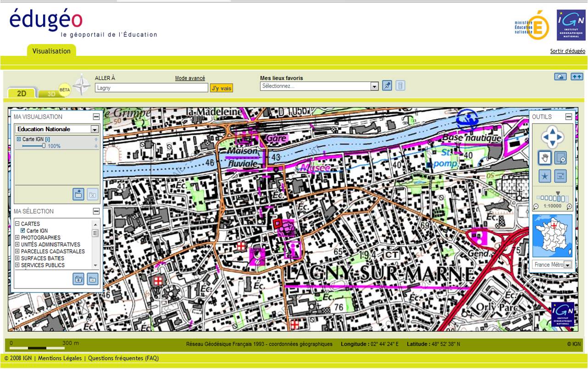588x369 pixels.
Task: Click remove folder icon in Ma Sélection
Action: (x=93, y=279)
